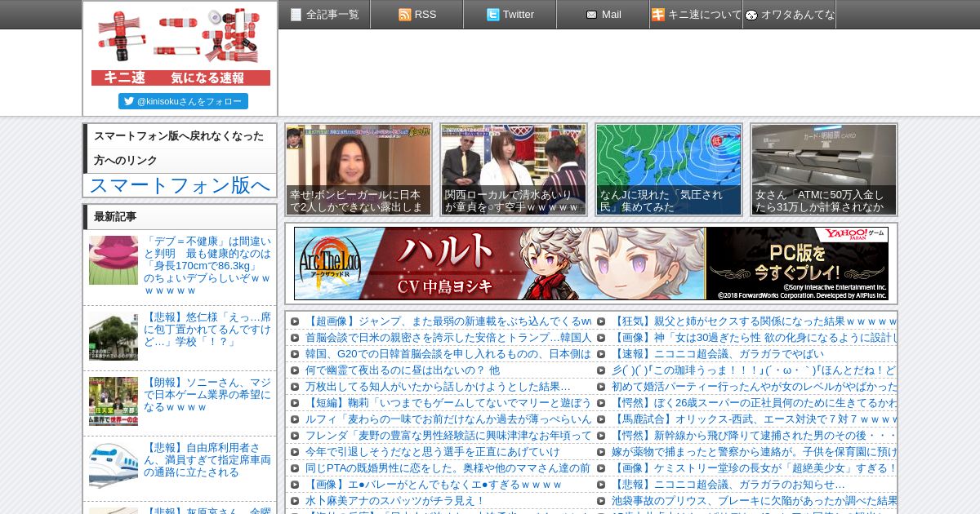Open 水卜麻美アナのスパッツ link
Image resolution: width=980 pixels, height=514 pixels.
(395, 501)
